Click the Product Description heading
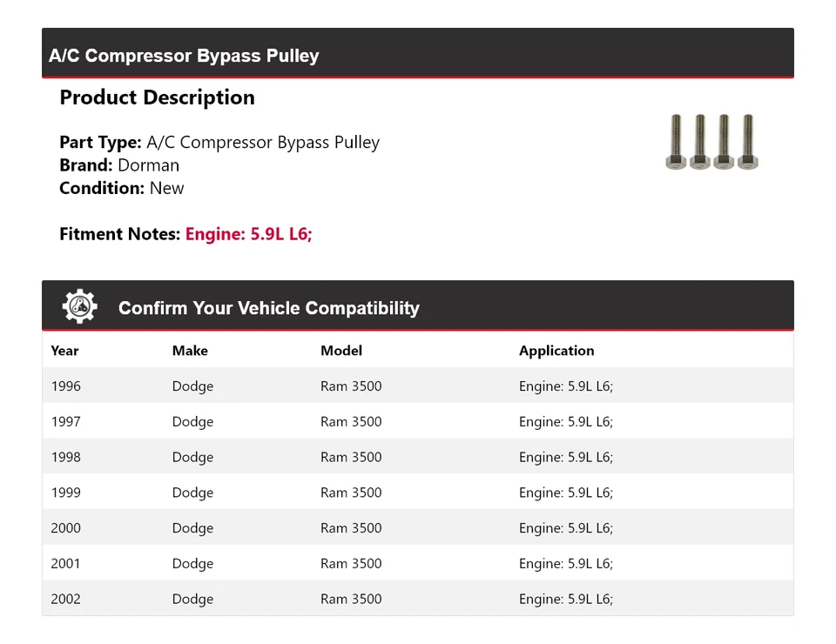 click(157, 97)
